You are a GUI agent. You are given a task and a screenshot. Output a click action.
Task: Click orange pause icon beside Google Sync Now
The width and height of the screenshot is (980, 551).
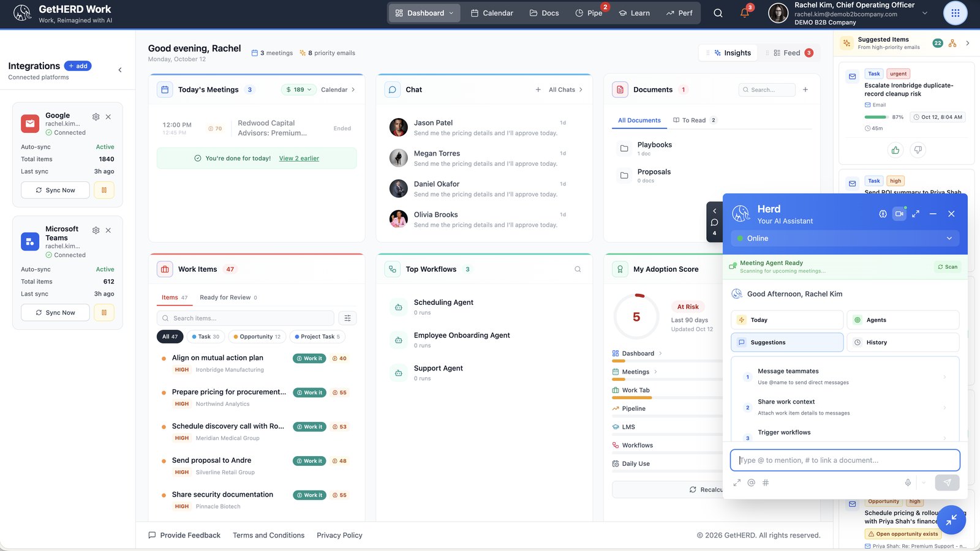pyautogui.click(x=104, y=190)
